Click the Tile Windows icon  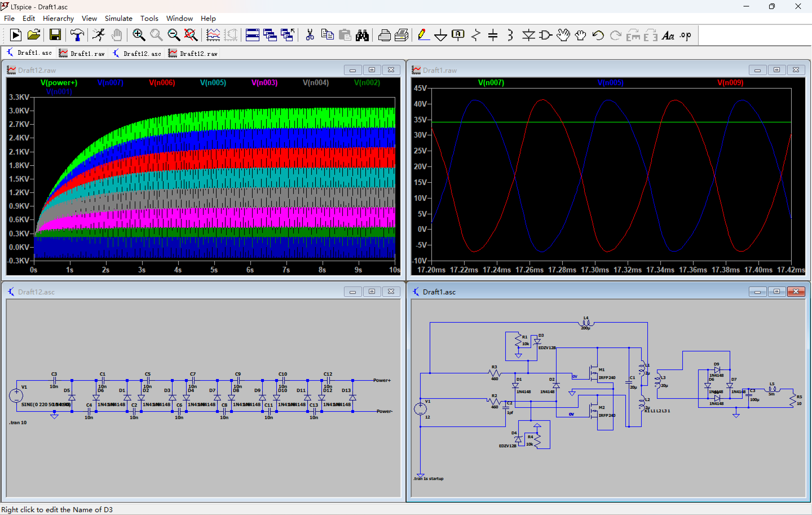tap(252, 35)
